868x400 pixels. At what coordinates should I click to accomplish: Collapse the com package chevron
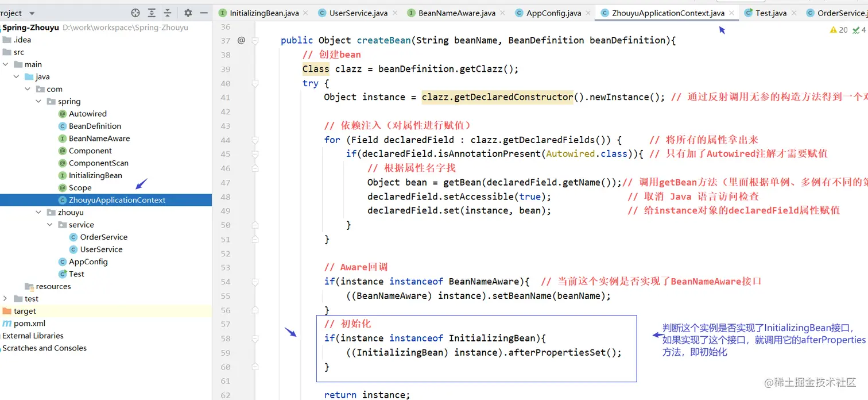pos(28,89)
